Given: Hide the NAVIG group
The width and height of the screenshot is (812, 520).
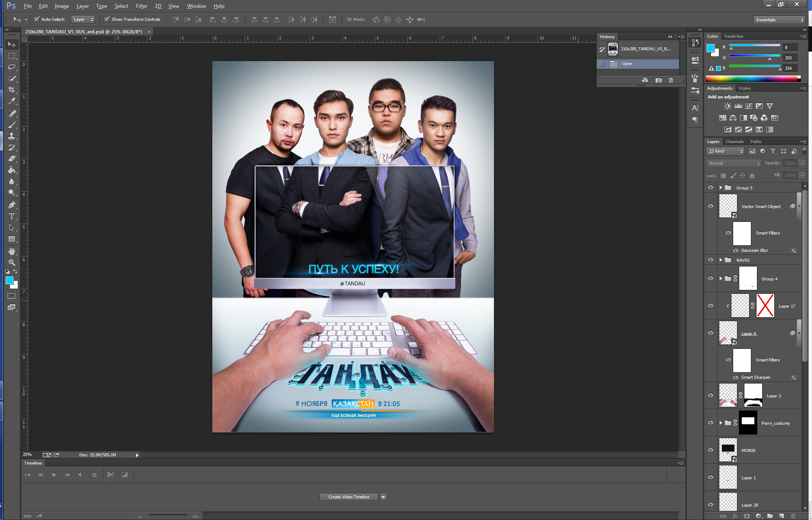Looking at the screenshot, I should click(711, 260).
